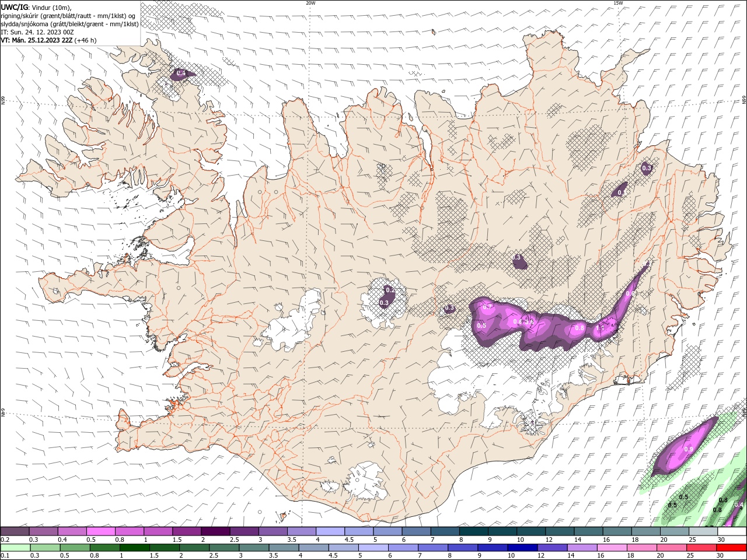
Task: Select the deep navy blue 10 swatch in lower legend
Action: coord(523,548)
